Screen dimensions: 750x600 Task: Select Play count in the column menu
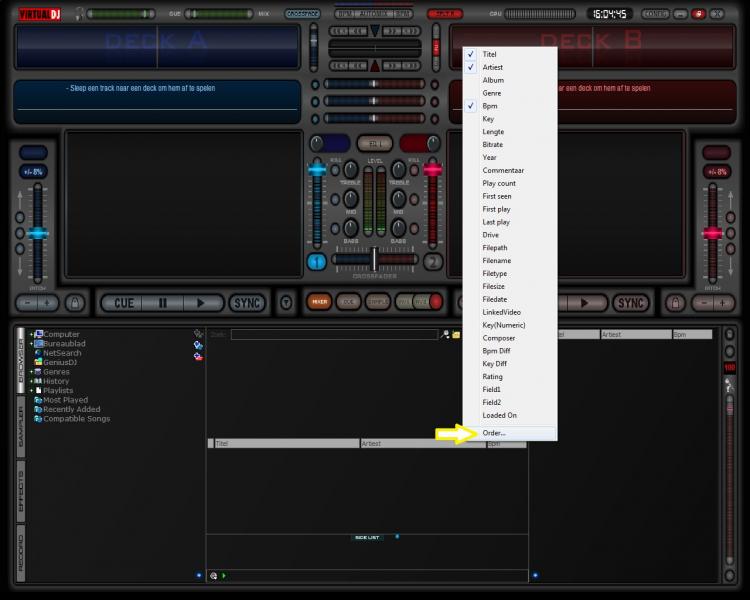509,183
